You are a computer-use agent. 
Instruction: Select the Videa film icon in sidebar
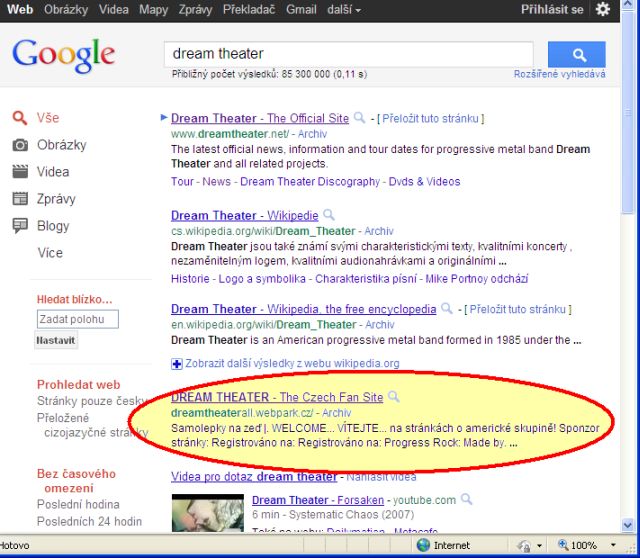pos(20,172)
